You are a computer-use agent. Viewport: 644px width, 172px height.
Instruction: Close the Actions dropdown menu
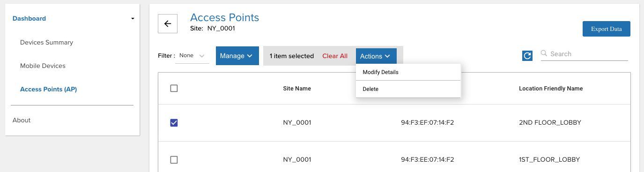376,56
